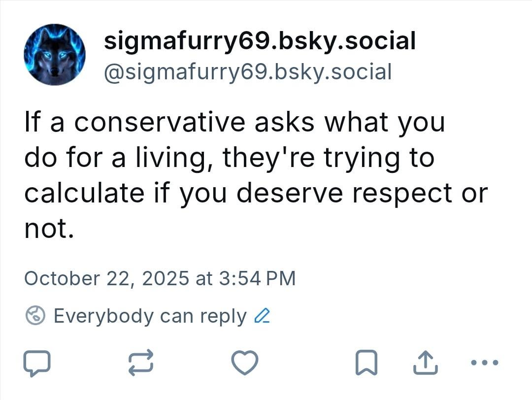Like the post with the heart icon
This screenshot has height=400, width=532.
tap(245, 363)
